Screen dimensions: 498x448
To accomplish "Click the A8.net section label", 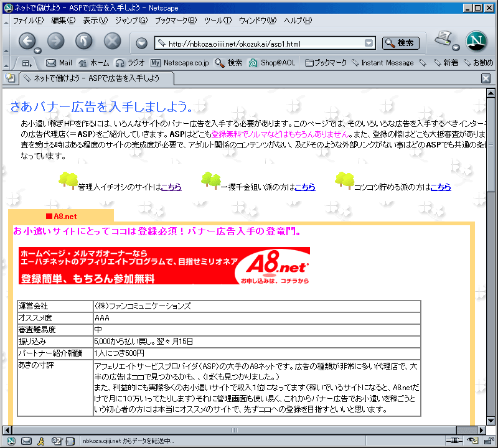I will (61, 217).
